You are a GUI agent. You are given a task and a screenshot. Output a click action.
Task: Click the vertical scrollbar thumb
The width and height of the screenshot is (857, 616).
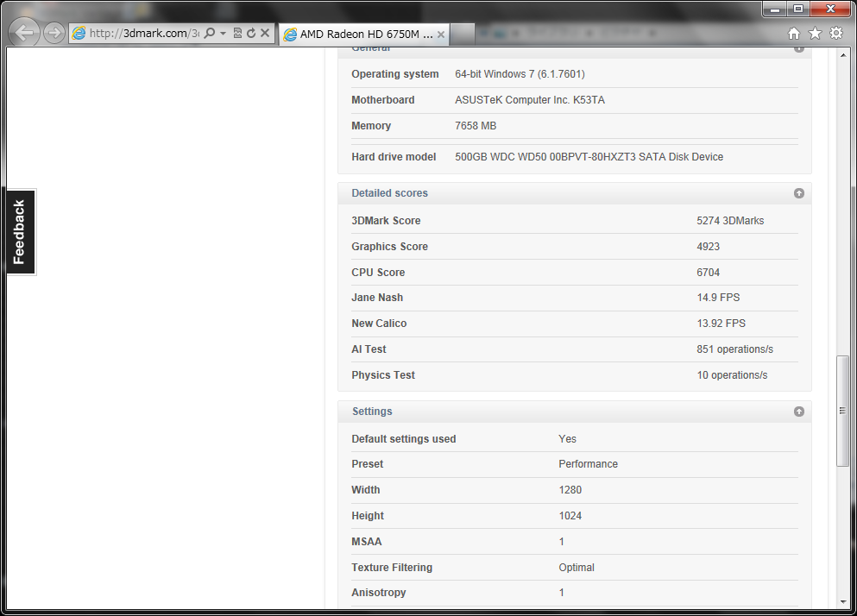843,411
